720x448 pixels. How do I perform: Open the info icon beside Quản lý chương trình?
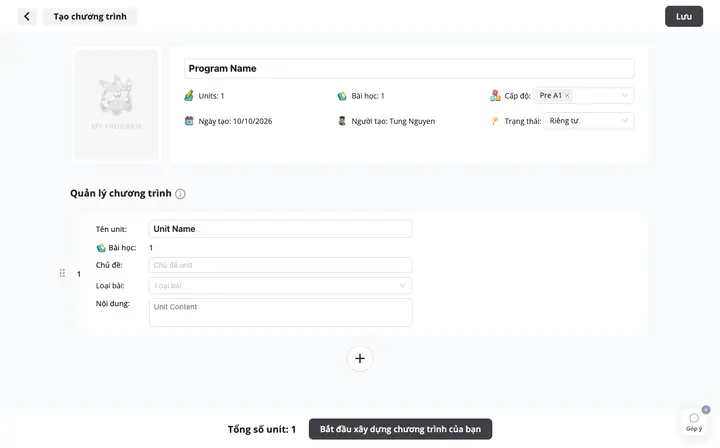pyautogui.click(x=180, y=194)
